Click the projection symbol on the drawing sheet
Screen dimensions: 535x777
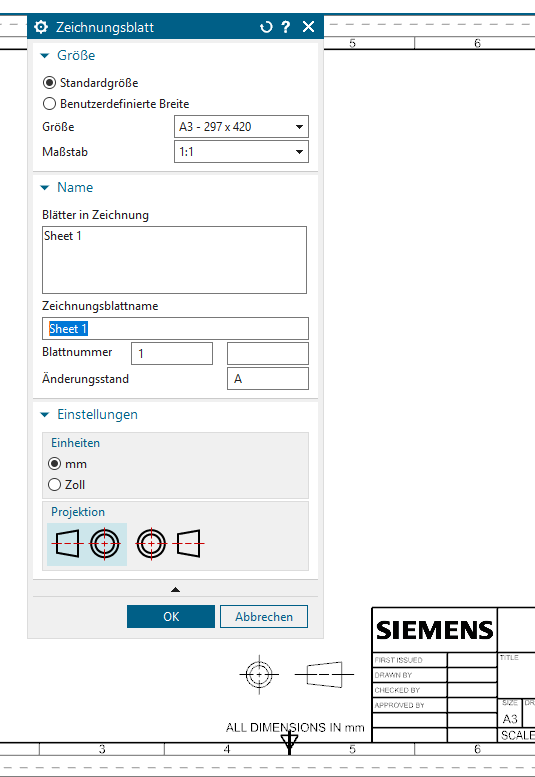(296, 674)
